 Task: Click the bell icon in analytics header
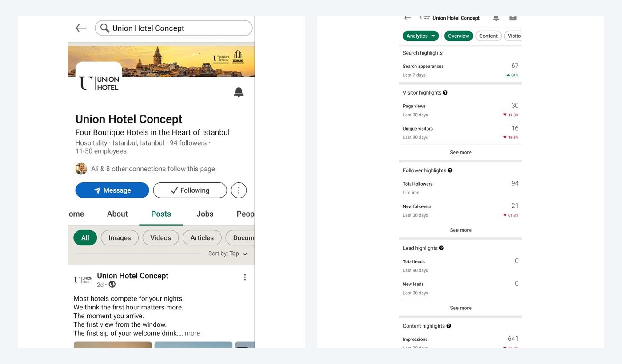pos(496,18)
